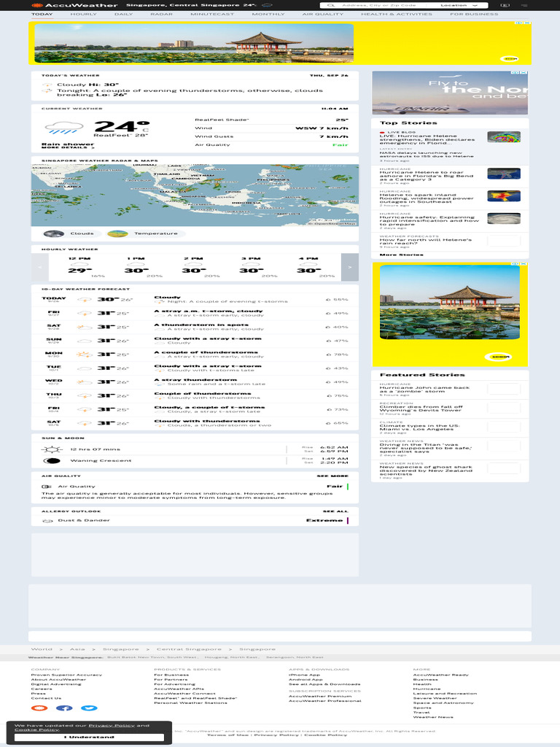Click the waning crescent moon icon
560x747 pixels.
[x=52, y=461]
